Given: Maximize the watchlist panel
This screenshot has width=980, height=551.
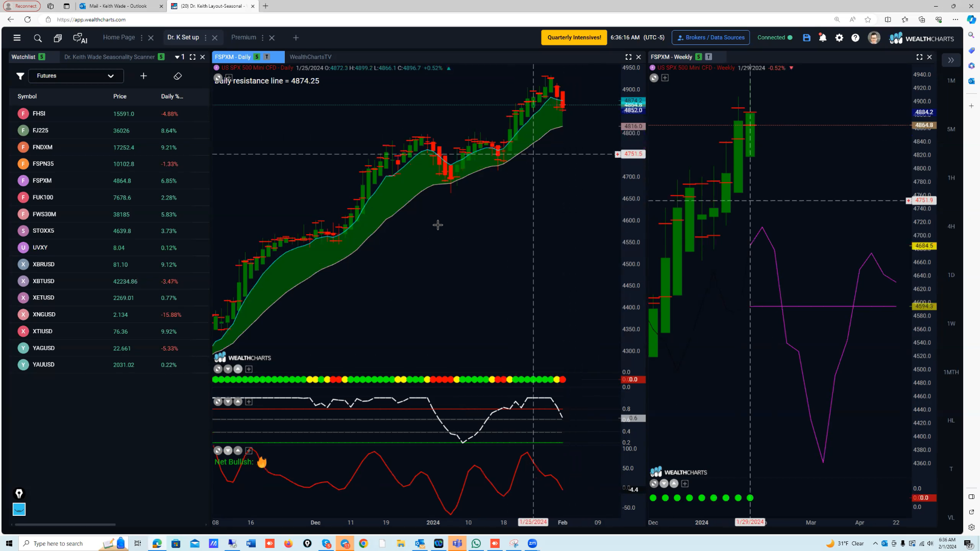Looking at the screenshot, I should point(192,57).
